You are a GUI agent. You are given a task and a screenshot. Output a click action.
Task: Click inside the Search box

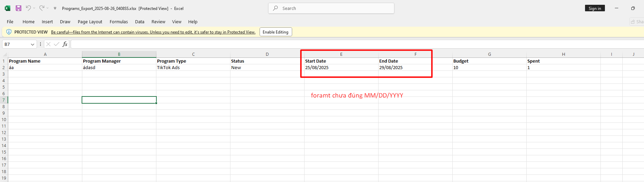coord(331,8)
